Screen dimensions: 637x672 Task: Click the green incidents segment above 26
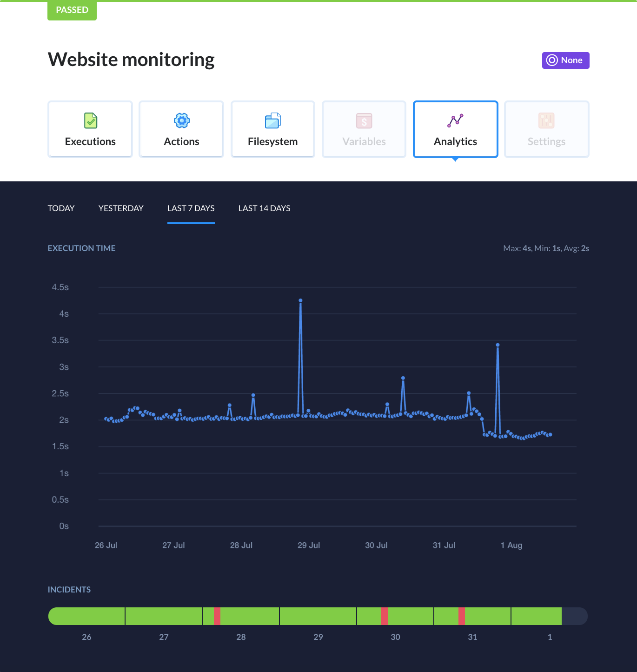pyautogui.click(x=86, y=616)
